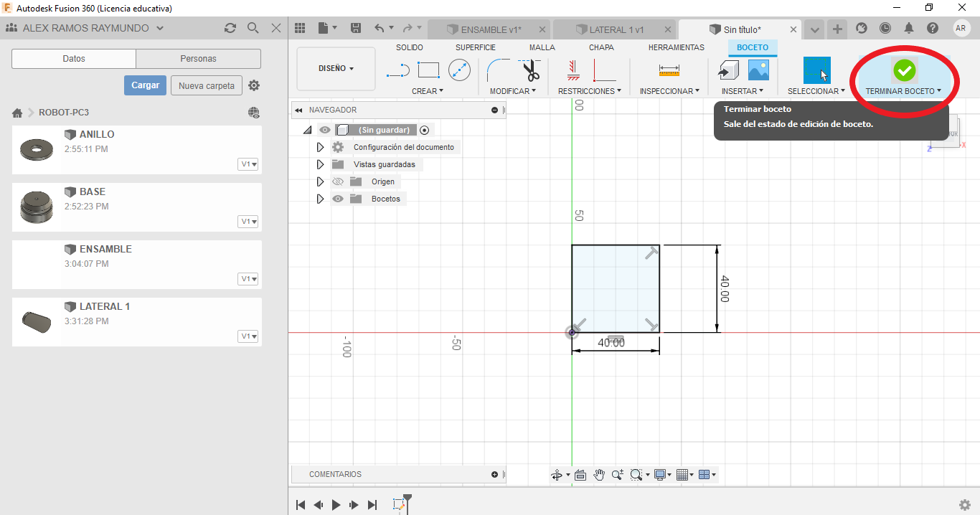Select the Line sketch tool
Screen dimensions: 980x515
point(397,70)
